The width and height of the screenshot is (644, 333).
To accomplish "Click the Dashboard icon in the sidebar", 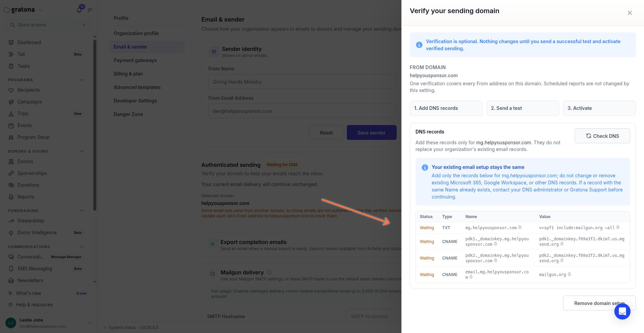I will tap(11, 42).
